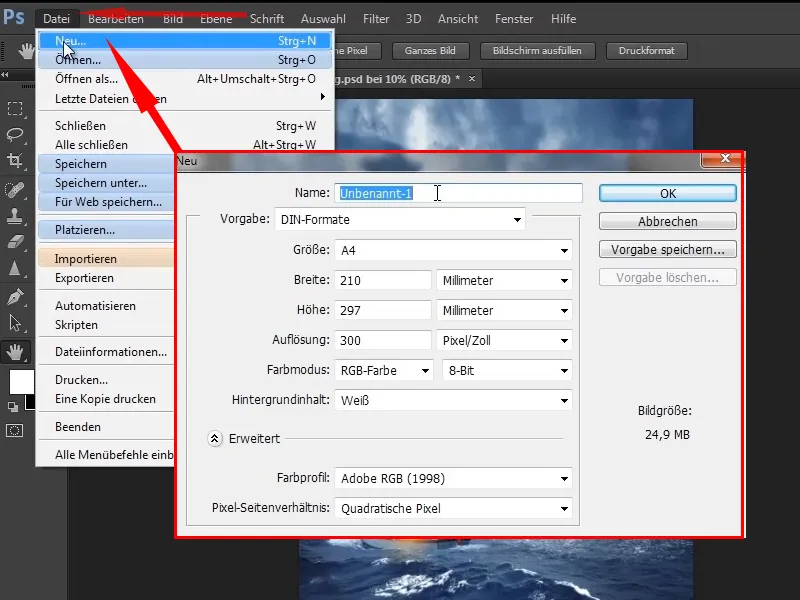Expand Letzte Dateien submenu arrow

click(322, 97)
